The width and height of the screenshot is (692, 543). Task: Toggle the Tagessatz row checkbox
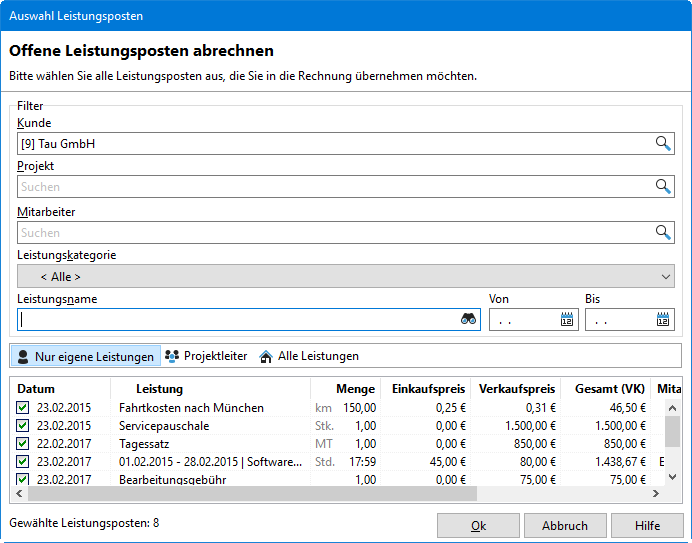coord(23,444)
